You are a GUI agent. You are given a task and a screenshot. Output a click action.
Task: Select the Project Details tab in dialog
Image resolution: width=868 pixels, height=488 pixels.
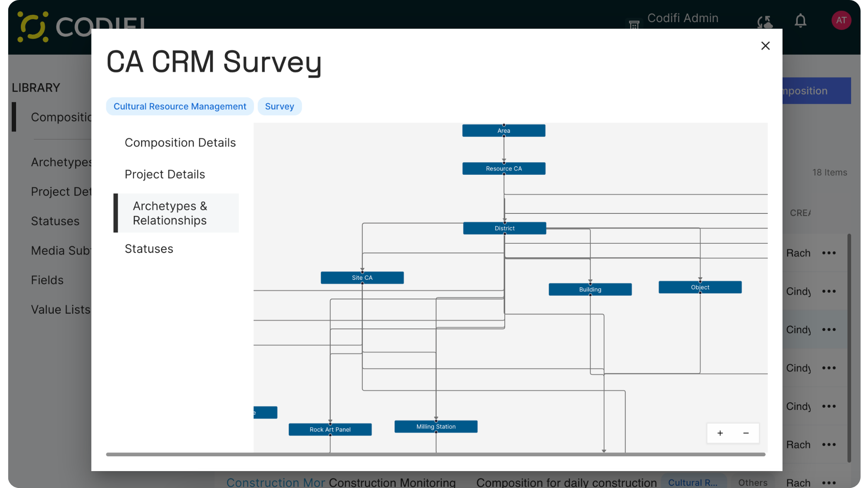click(x=164, y=174)
